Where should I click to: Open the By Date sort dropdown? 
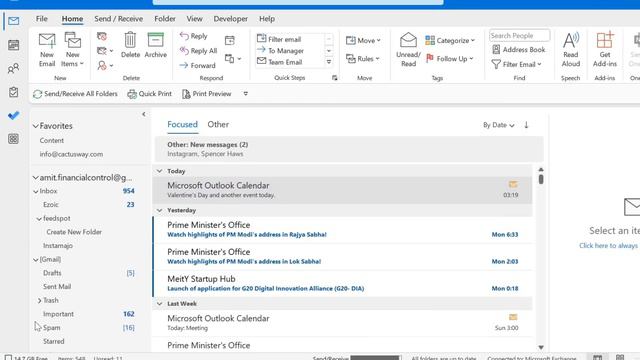[x=498, y=125]
